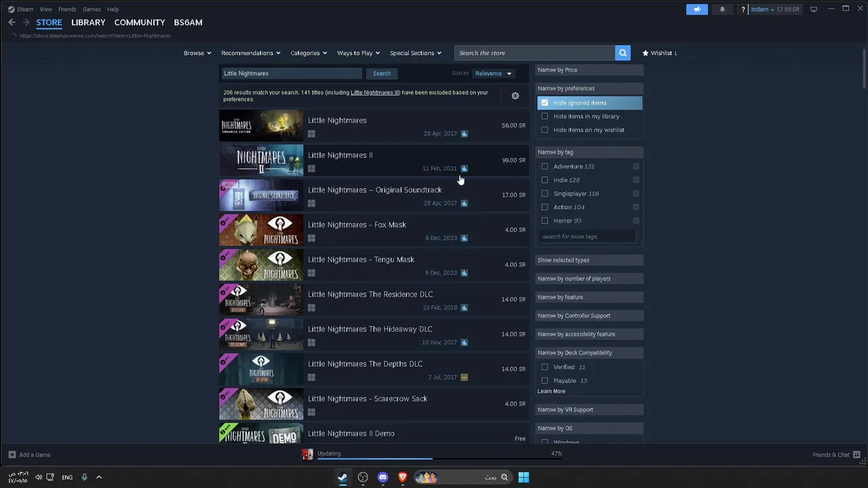Check the Action tag filter
868x488 pixels.
(545, 207)
